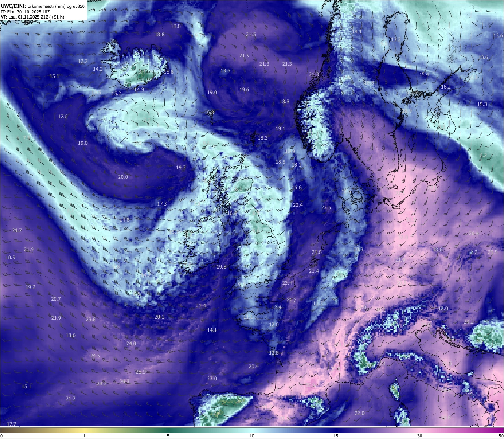The width and height of the screenshot is (504, 439).
Task: Click the 17.3 map value
Action: [162, 204]
